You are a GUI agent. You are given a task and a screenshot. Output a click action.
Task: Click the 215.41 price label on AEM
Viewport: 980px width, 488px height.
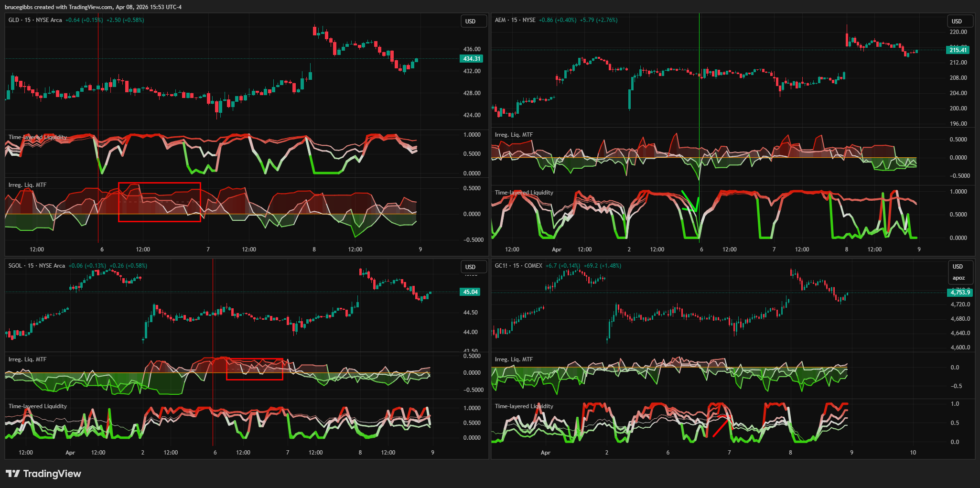[958, 50]
